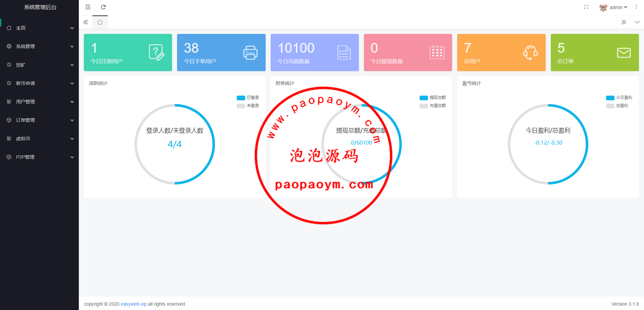Select the home tab in tab bar

pyautogui.click(x=100, y=22)
